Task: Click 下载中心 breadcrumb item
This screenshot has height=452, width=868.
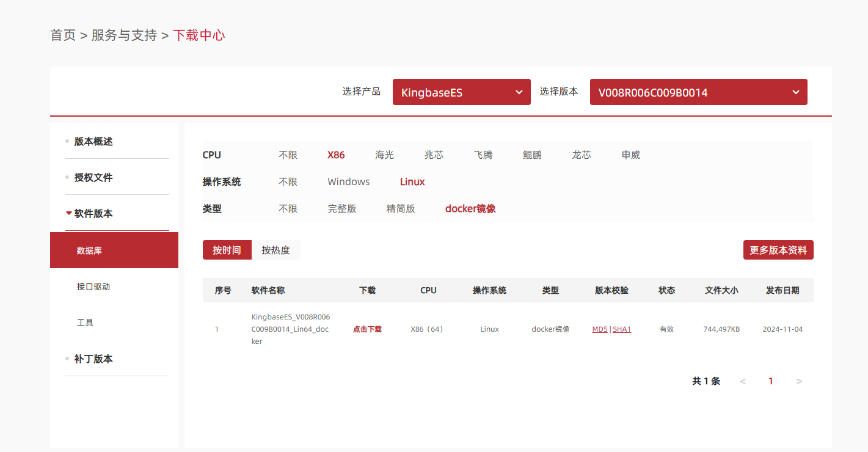Action: 199,35
